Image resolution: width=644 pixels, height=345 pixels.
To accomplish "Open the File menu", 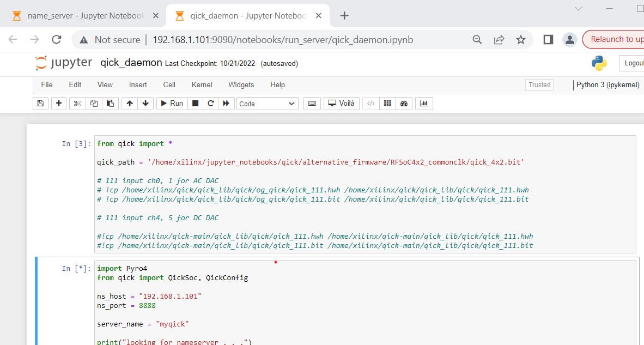I will point(47,84).
